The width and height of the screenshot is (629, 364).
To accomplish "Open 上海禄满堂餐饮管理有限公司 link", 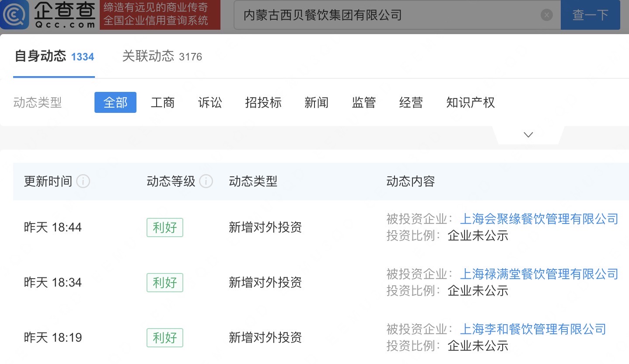I will coord(539,274).
